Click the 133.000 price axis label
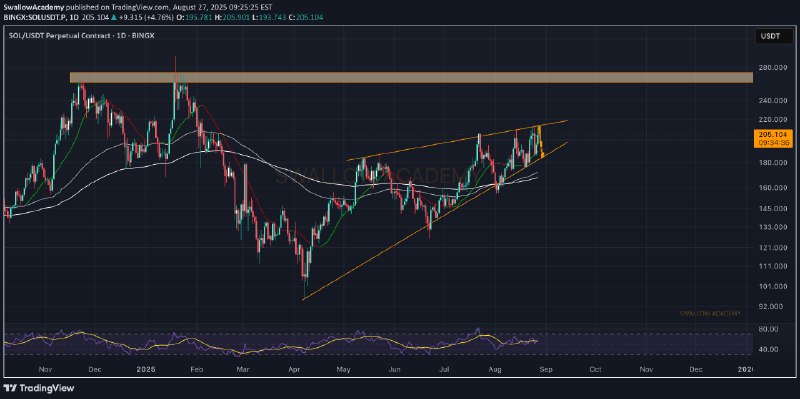Image resolution: width=800 pixels, height=399 pixels. 773,227
